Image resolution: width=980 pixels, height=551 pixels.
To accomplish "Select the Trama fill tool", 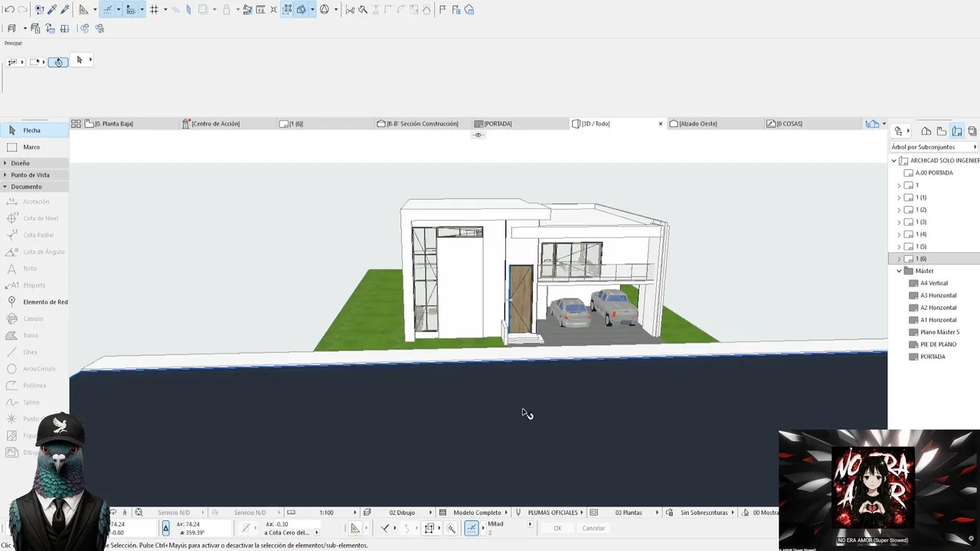I will click(x=34, y=335).
